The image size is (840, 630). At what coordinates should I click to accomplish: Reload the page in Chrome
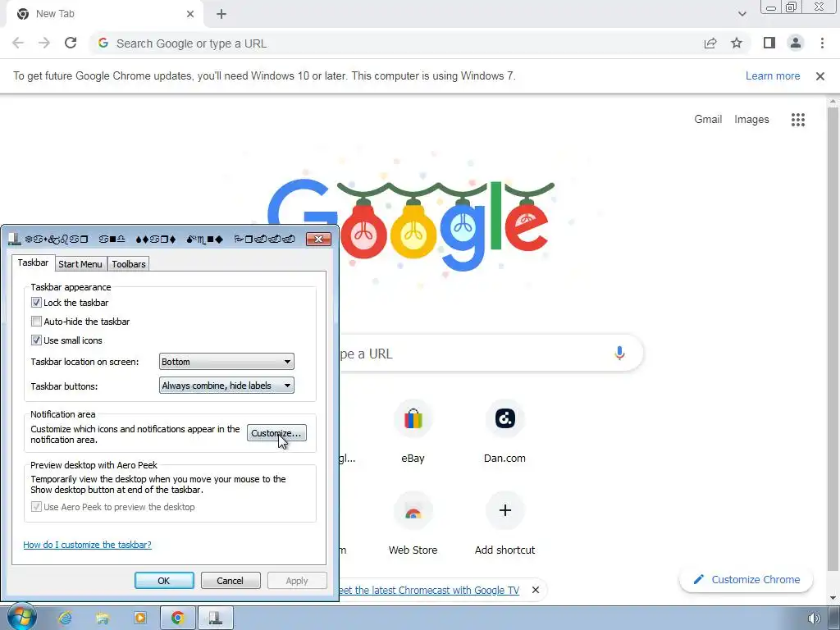tap(71, 43)
